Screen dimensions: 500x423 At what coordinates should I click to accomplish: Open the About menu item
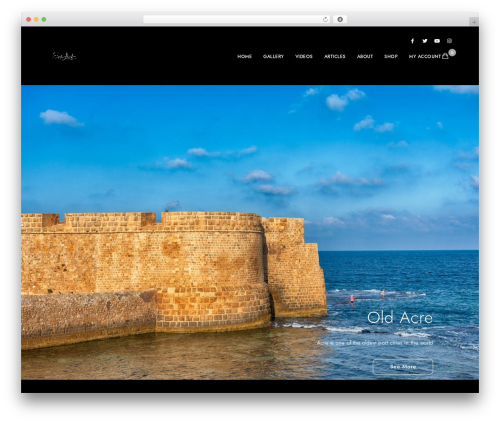click(x=365, y=56)
